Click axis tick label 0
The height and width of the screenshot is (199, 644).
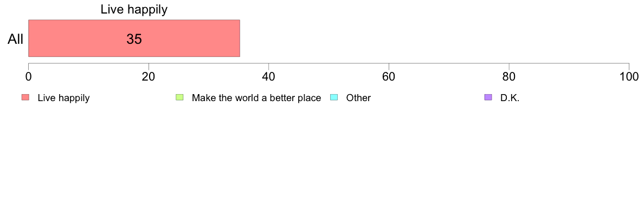[x=28, y=77]
